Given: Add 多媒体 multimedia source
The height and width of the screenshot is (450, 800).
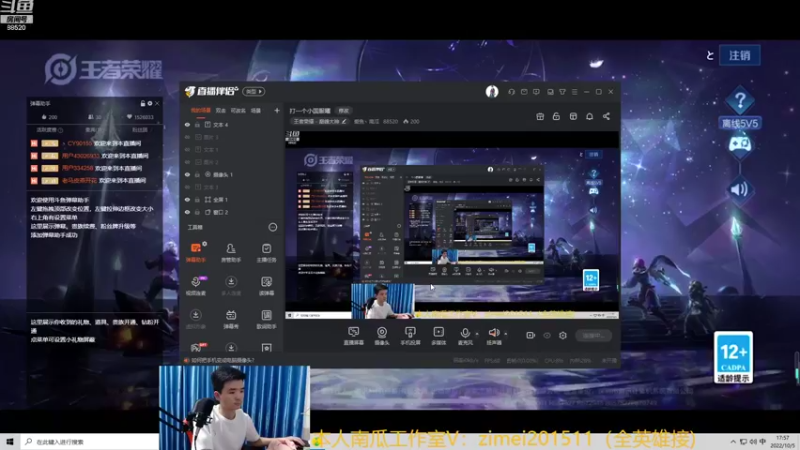Looking at the screenshot, I should pyautogui.click(x=438, y=336).
